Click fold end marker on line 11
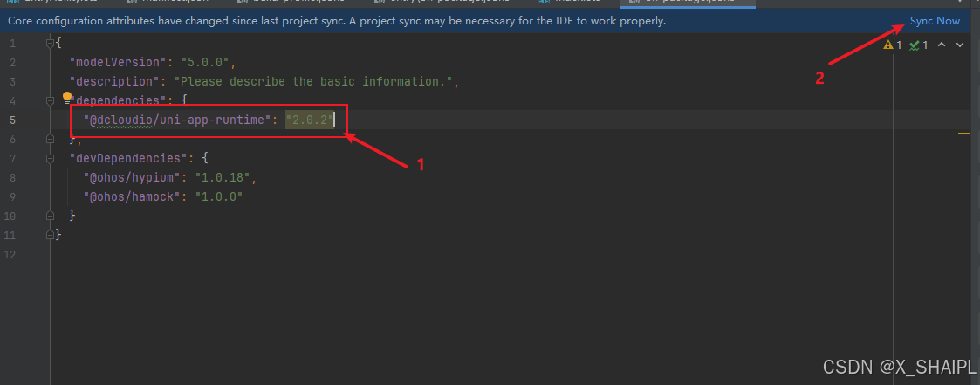The image size is (980, 385). click(x=51, y=234)
